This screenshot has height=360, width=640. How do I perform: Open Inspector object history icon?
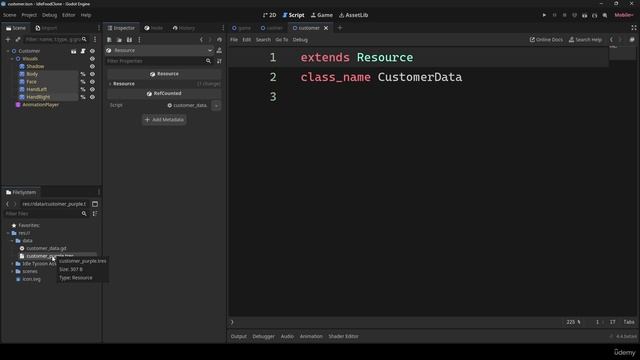coord(220,40)
